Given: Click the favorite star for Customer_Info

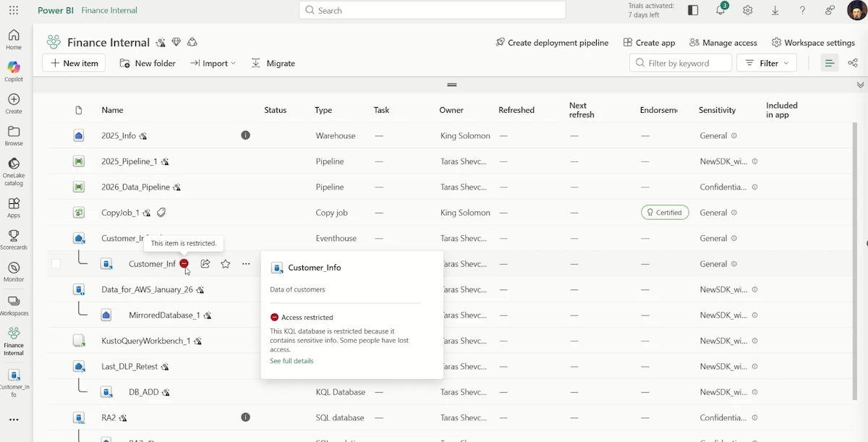Looking at the screenshot, I should tap(226, 264).
